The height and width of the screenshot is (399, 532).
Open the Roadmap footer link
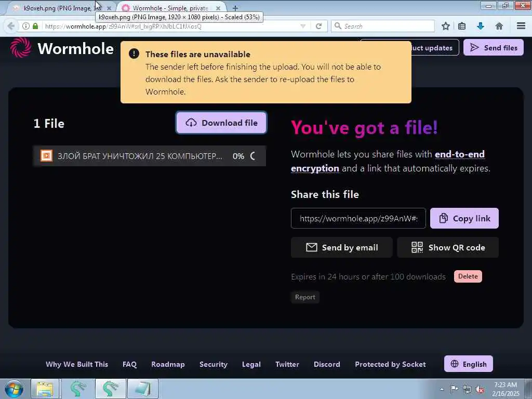(168, 364)
